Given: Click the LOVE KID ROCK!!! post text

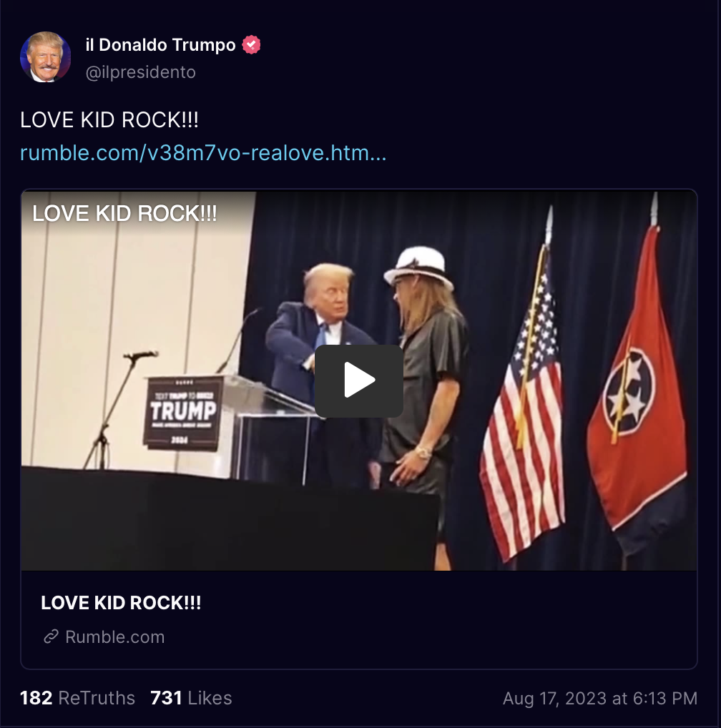Looking at the screenshot, I should pos(109,120).
